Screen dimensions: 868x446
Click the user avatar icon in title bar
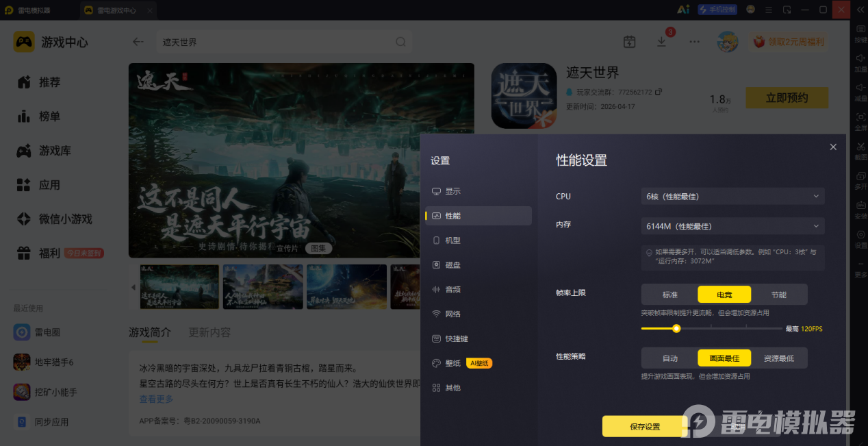[751, 10]
